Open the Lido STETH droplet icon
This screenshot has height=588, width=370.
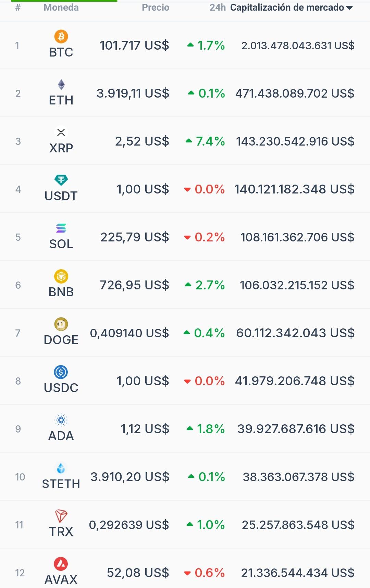tap(61, 468)
